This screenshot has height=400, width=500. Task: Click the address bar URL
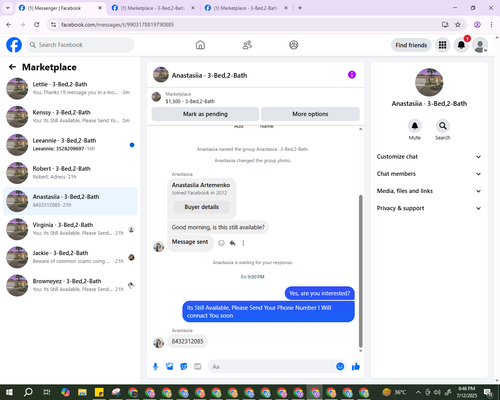[x=117, y=25]
